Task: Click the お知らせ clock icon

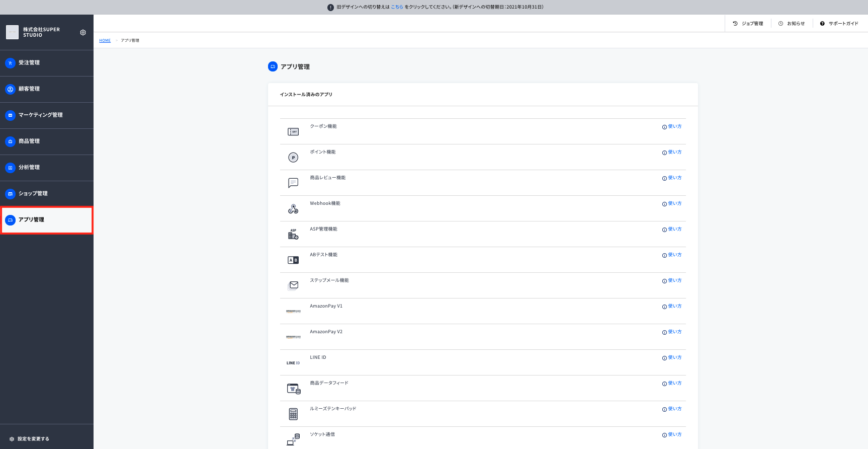Action: [x=780, y=24]
